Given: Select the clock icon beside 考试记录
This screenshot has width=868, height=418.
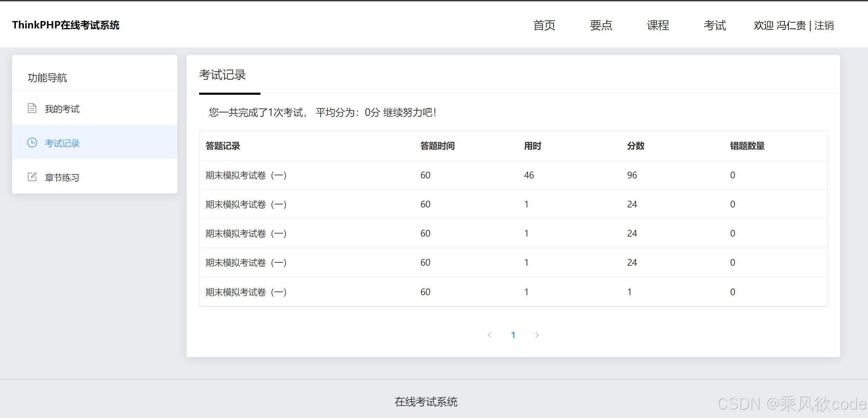Looking at the screenshot, I should [x=32, y=142].
